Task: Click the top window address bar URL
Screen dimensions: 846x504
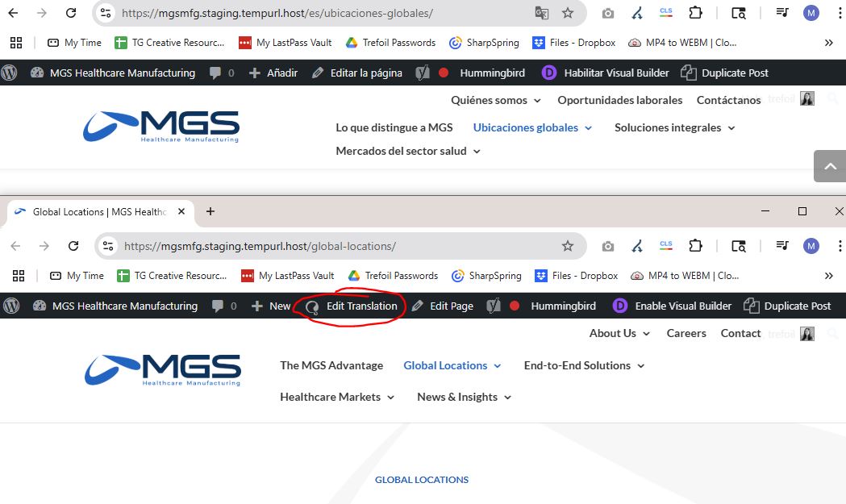Action: point(277,13)
